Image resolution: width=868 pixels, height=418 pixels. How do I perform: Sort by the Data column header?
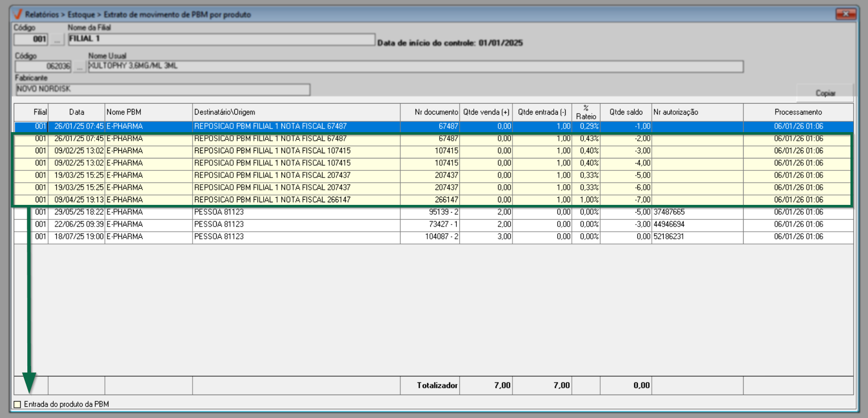click(76, 112)
